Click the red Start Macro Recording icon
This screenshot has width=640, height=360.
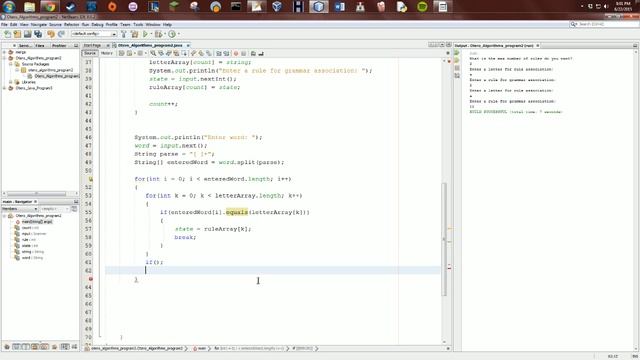[x=236, y=53]
